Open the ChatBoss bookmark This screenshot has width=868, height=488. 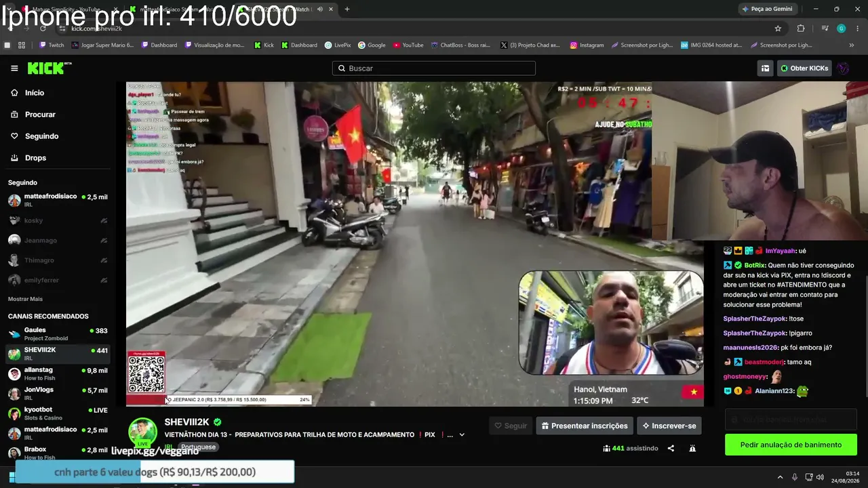(460, 45)
